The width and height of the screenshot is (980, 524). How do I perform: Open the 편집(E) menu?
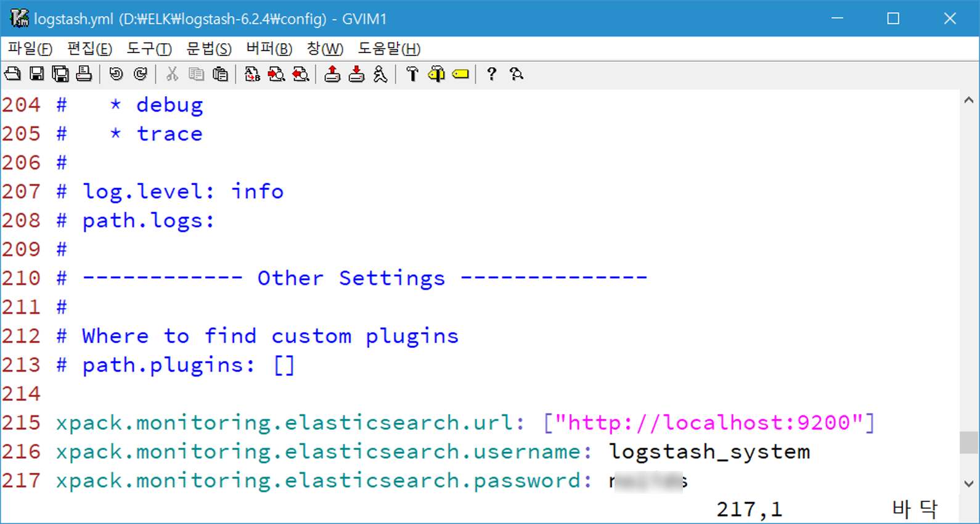tap(89, 49)
